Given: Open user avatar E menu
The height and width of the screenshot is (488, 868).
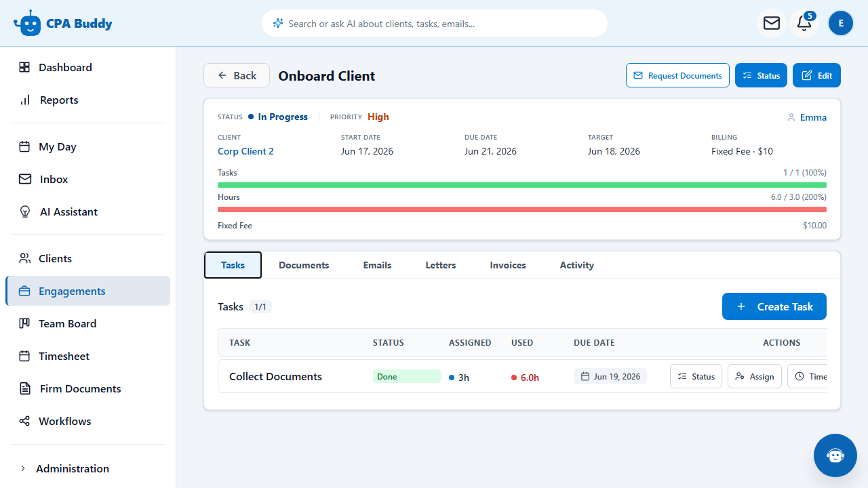Looking at the screenshot, I should tap(841, 23).
